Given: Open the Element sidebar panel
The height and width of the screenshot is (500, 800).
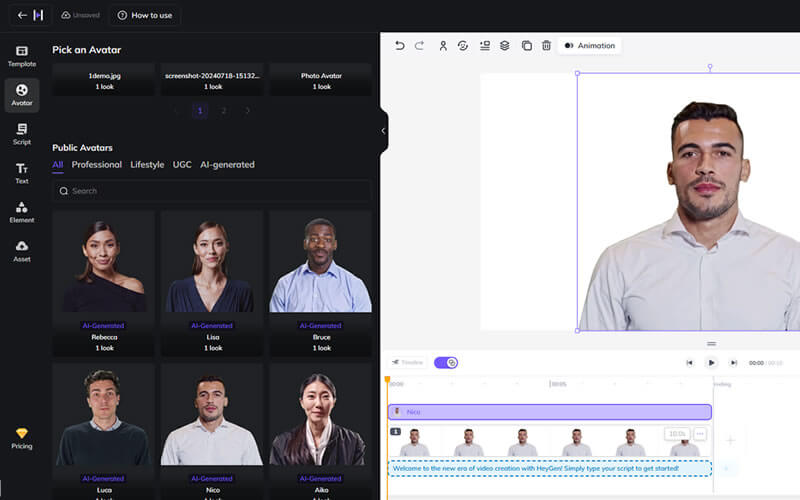Looking at the screenshot, I should (21, 212).
